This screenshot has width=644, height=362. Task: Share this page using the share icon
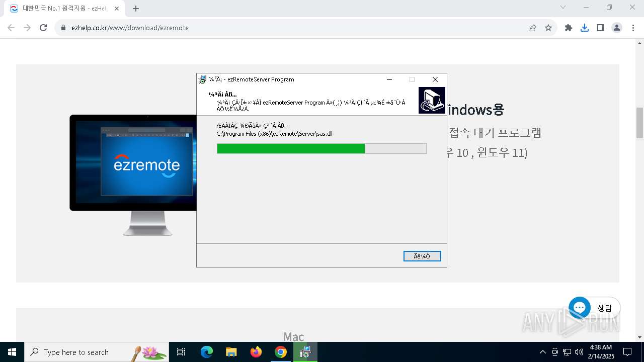point(532,28)
